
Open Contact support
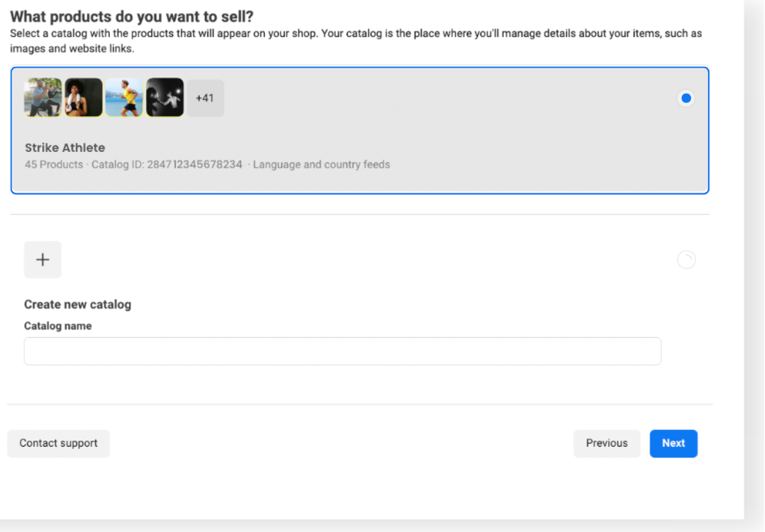pos(58,443)
